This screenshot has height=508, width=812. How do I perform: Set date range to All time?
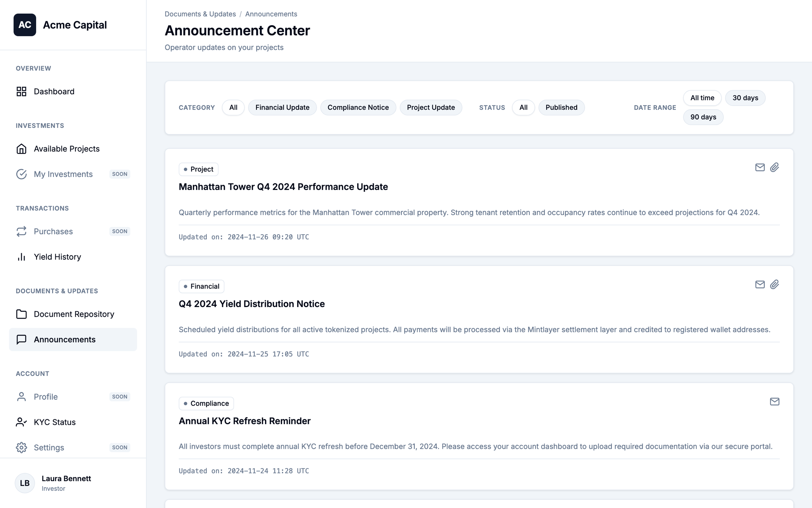point(702,98)
